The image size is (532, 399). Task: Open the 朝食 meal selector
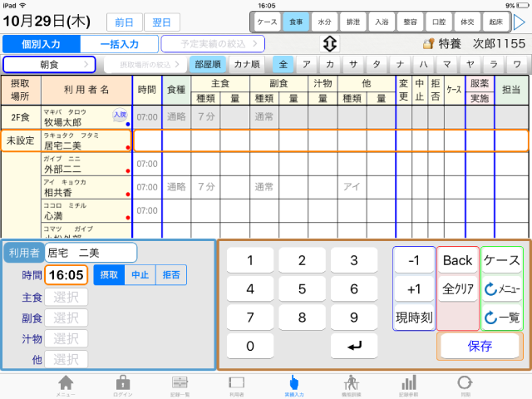(x=50, y=64)
